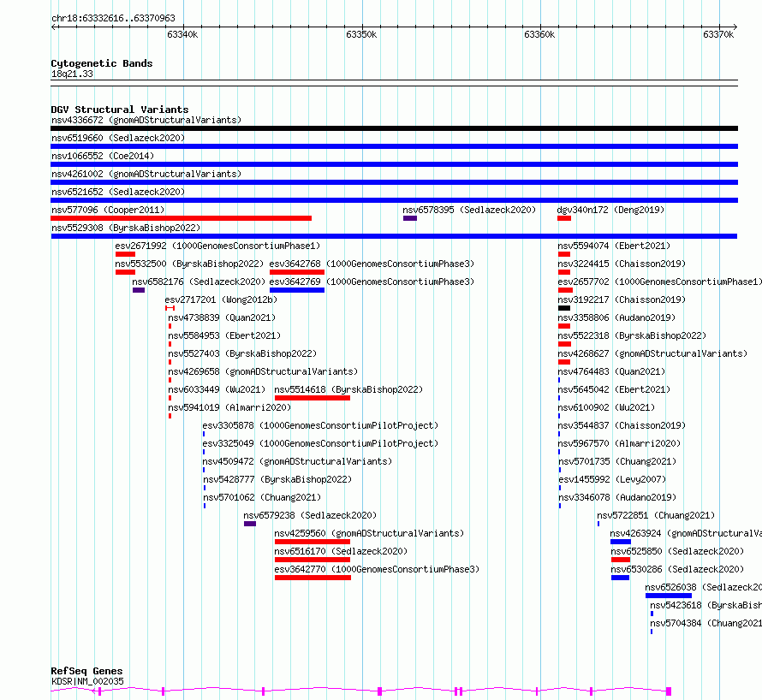Click nsv5645042 (Ebert2021) label
Viewport: 762px width, 700px height.
[614, 389]
